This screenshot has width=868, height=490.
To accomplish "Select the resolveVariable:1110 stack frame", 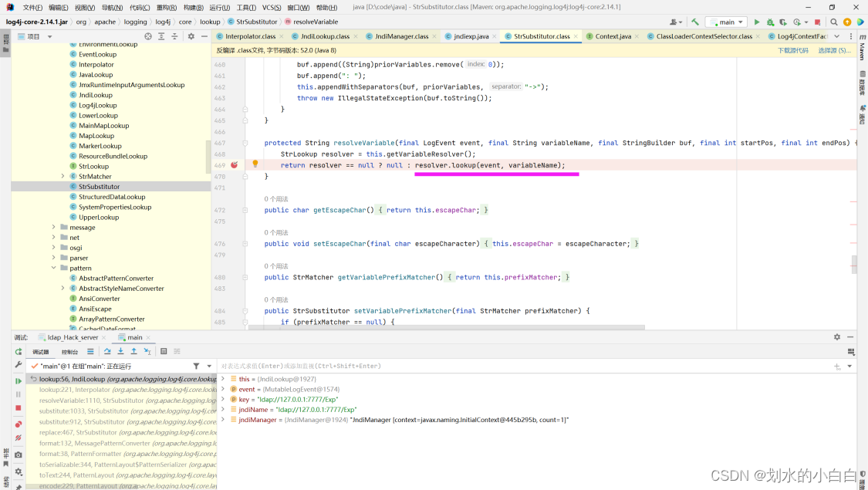I will coord(127,400).
